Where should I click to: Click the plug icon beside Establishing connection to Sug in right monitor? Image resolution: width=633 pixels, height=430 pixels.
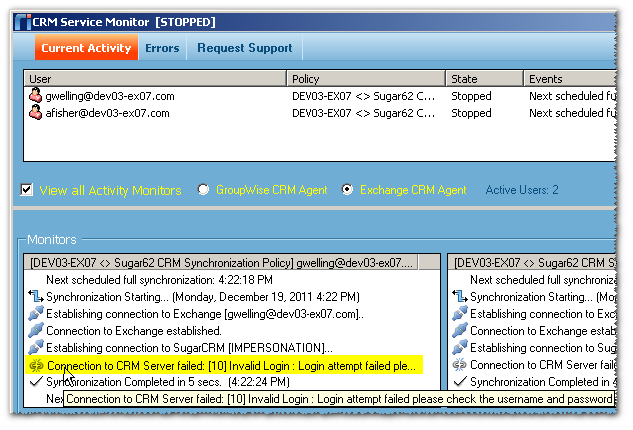[x=460, y=347]
